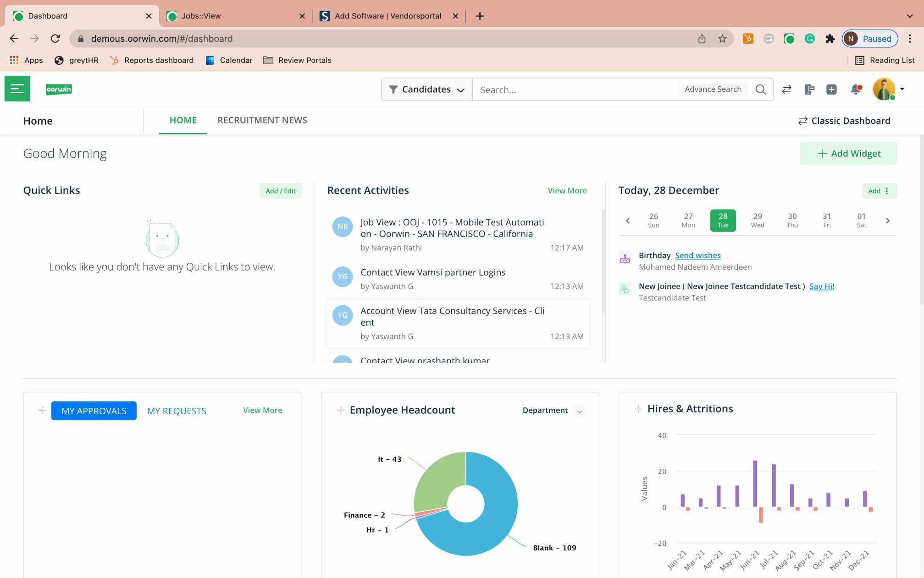Switch to the RECRUITMENT NEWS tab

(x=262, y=120)
